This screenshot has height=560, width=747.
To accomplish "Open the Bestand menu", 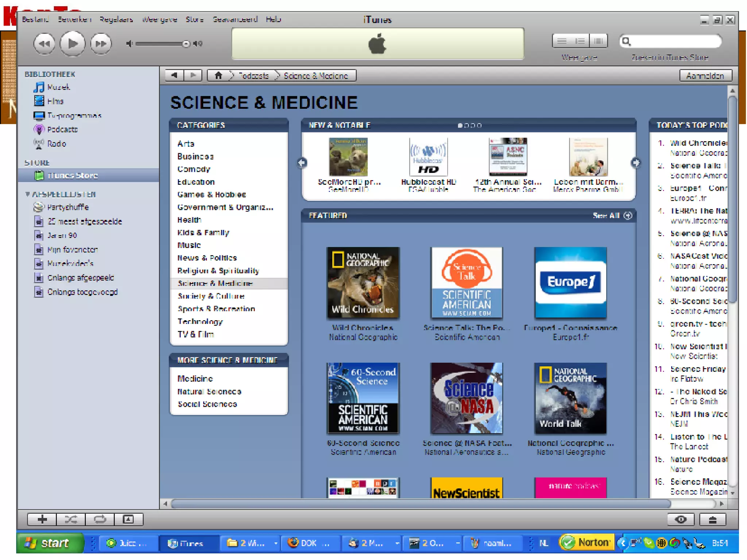I will (35, 19).
